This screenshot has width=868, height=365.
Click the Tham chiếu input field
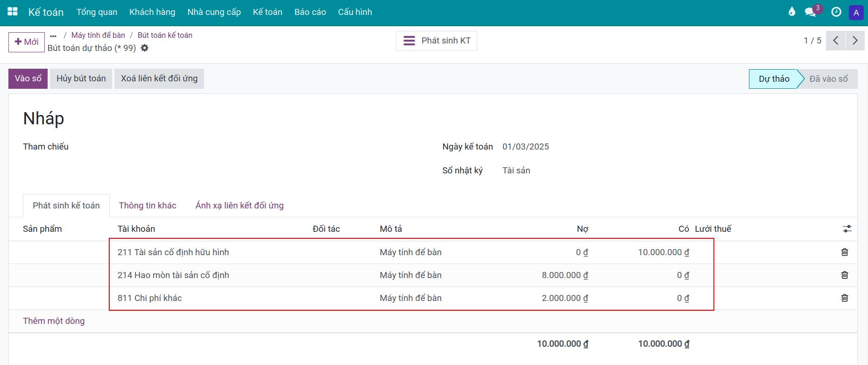point(233,147)
